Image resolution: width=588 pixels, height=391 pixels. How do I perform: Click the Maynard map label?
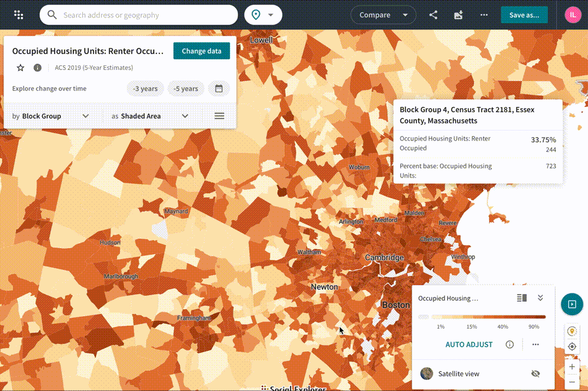[x=176, y=211]
